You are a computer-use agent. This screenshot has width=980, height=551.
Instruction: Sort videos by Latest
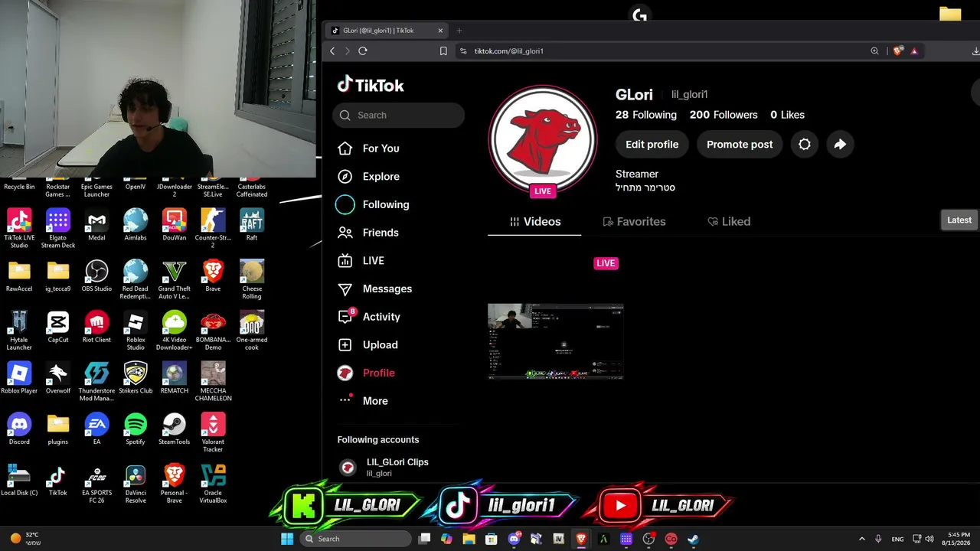point(959,220)
